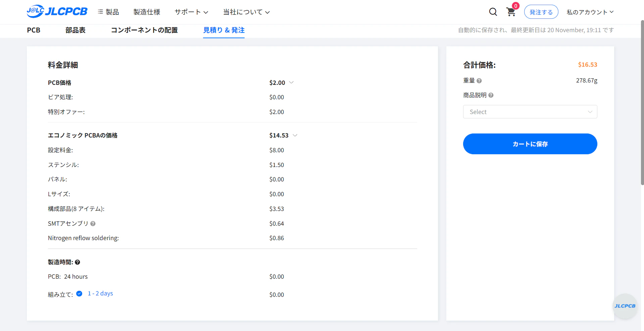Click the 料金詳細 heading
The image size is (644, 331).
63,65
